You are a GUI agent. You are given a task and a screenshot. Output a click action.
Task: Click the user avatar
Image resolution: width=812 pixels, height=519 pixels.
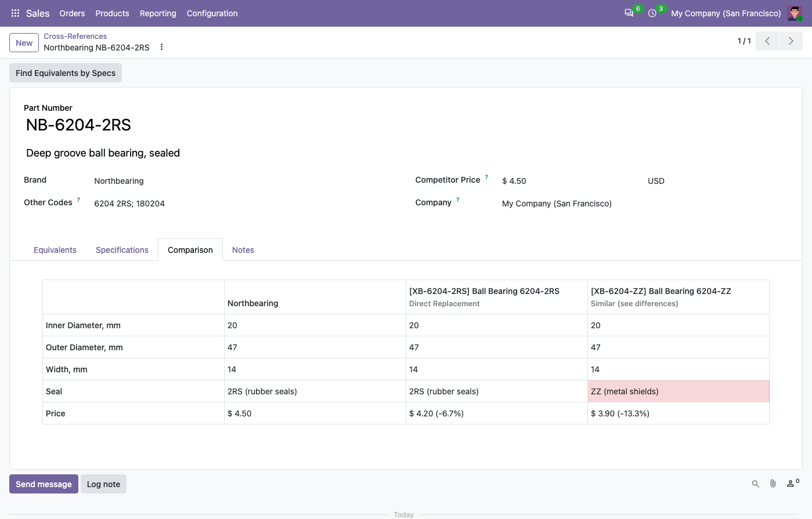coord(795,13)
